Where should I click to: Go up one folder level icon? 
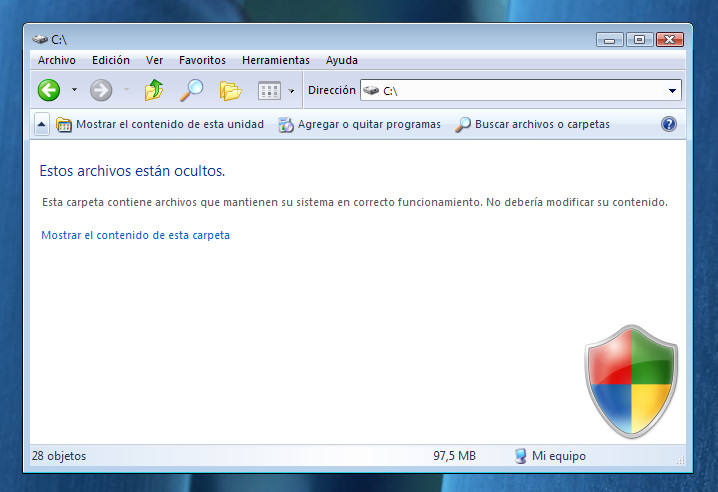(154, 90)
